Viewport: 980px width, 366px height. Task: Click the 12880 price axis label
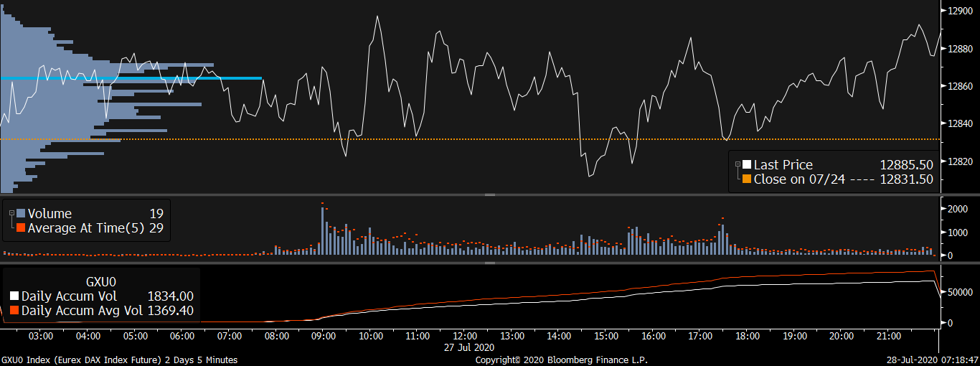click(961, 49)
